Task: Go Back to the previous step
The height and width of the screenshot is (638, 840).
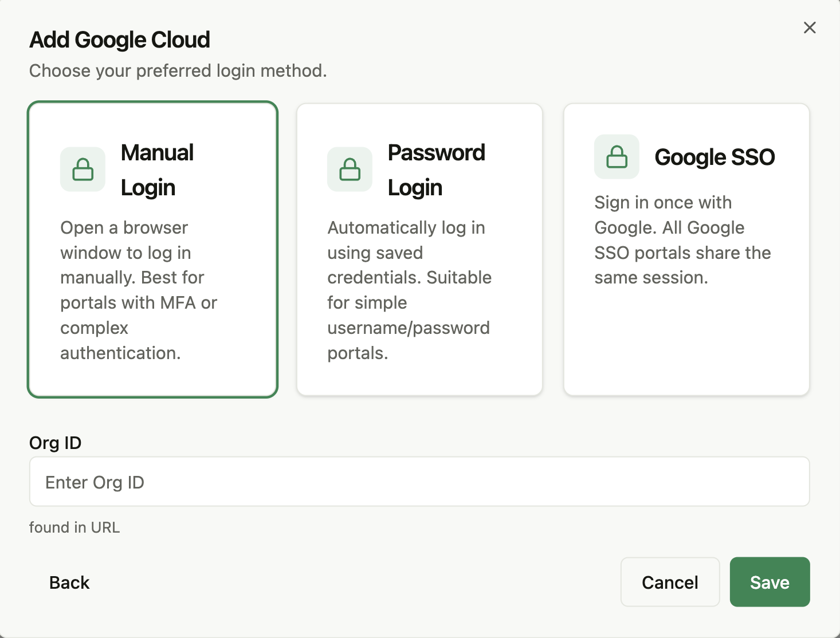Action: point(69,582)
